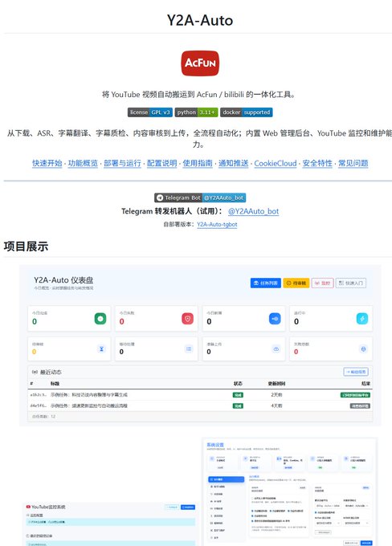This screenshot has height=546, width=392.
Task: Click 状态 column header
Action: coord(238,383)
